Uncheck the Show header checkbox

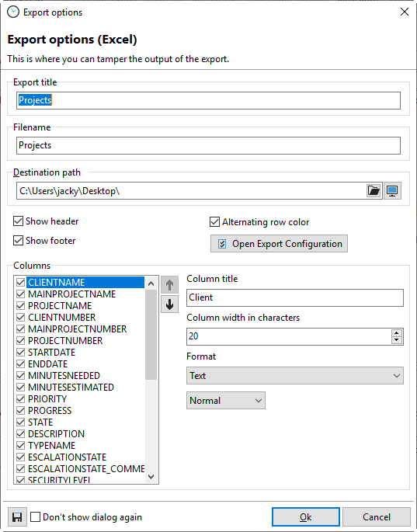click(19, 221)
